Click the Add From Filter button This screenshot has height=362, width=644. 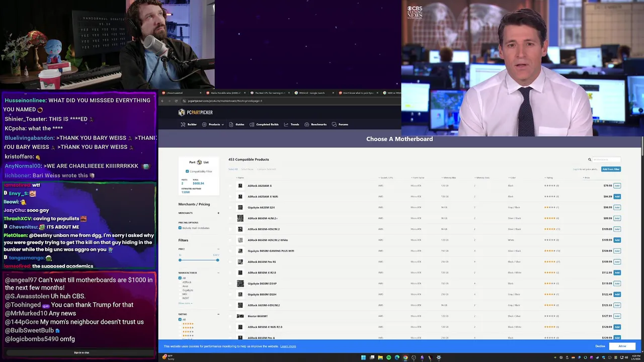coord(611,169)
